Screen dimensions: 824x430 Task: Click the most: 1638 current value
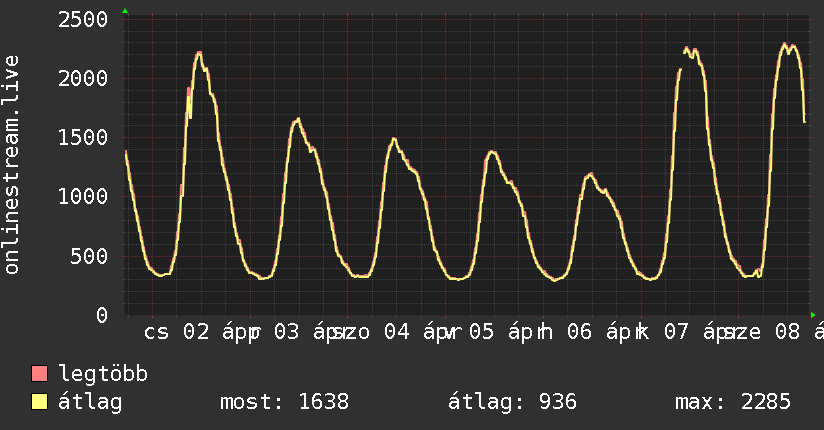click(284, 402)
